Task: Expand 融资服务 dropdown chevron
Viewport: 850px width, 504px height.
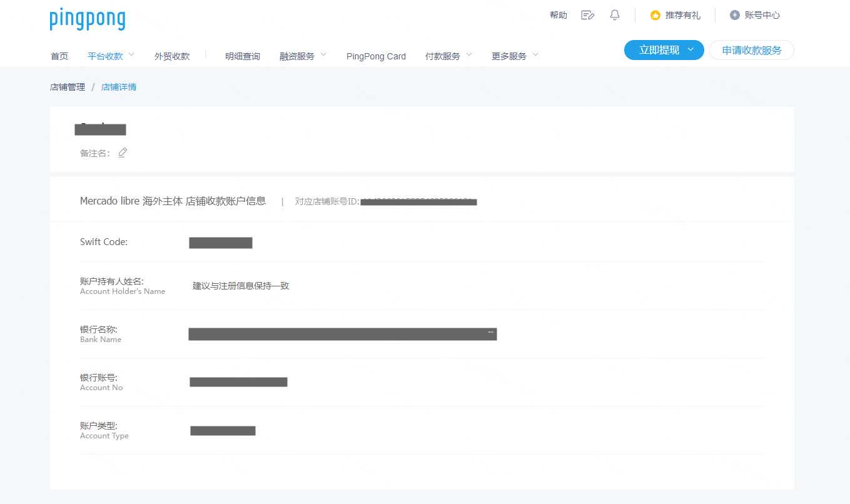Action: pos(323,55)
